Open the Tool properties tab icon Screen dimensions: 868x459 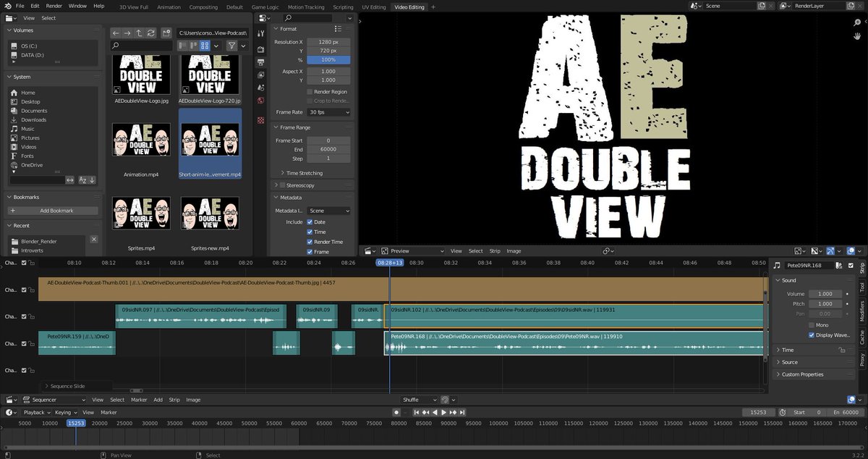pos(261,35)
